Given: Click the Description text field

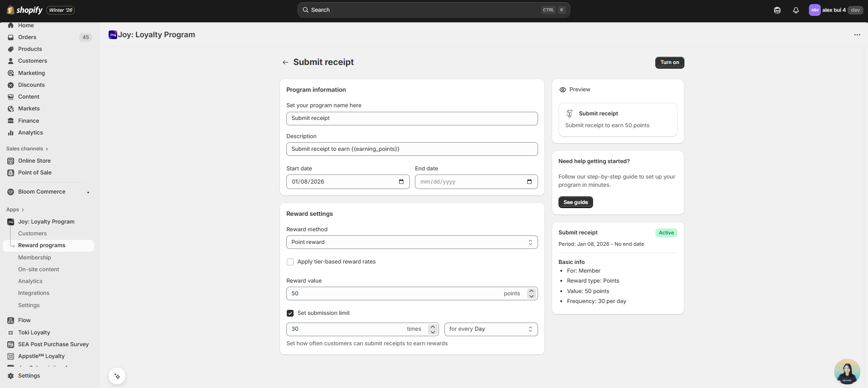Looking at the screenshot, I should tap(412, 149).
